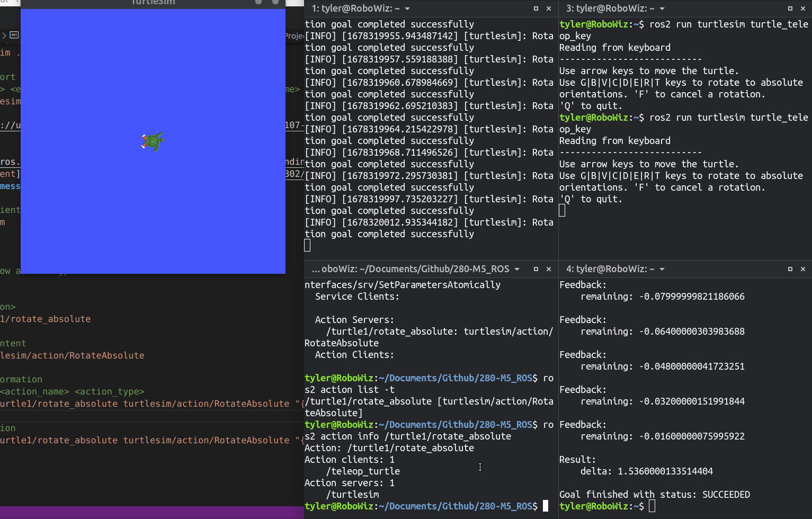Click 'remaining: -0.01600000075995922' feedback value

point(663,436)
